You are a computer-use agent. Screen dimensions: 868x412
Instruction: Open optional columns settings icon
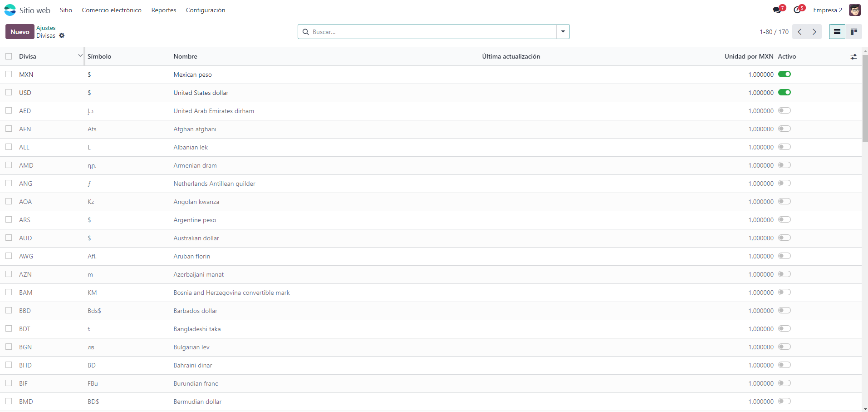pos(853,57)
